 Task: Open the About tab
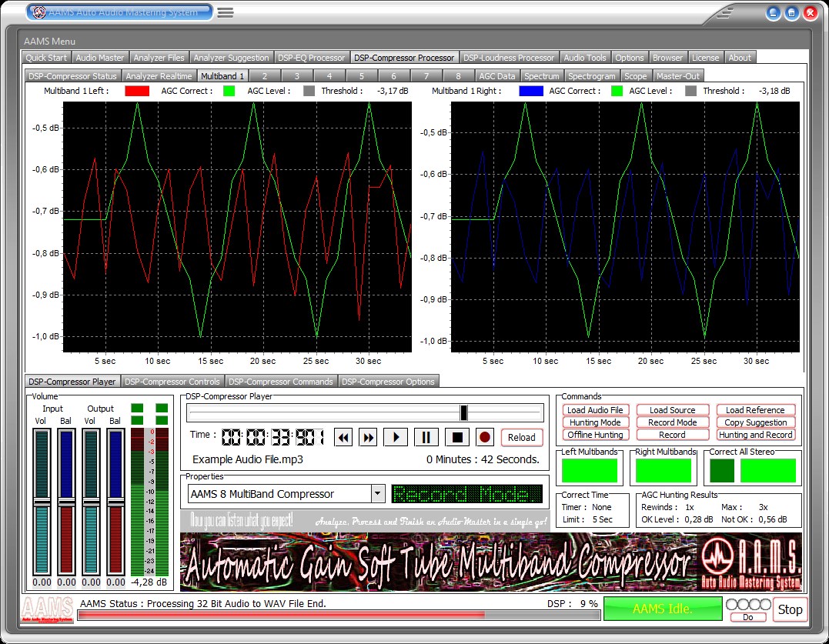(740, 58)
